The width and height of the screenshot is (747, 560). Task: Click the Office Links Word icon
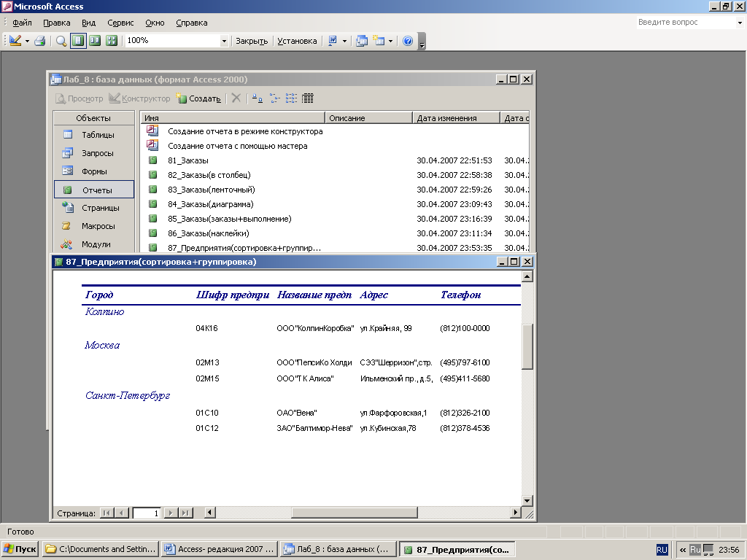333,41
